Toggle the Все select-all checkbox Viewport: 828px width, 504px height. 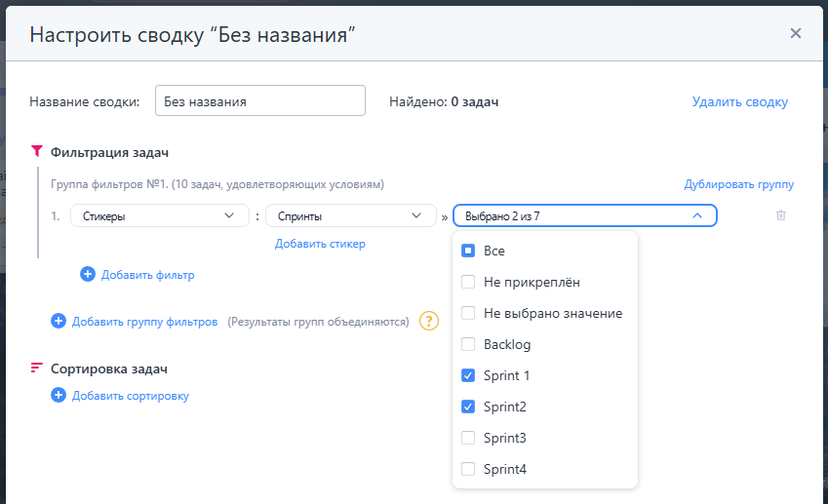pos(468,251)
